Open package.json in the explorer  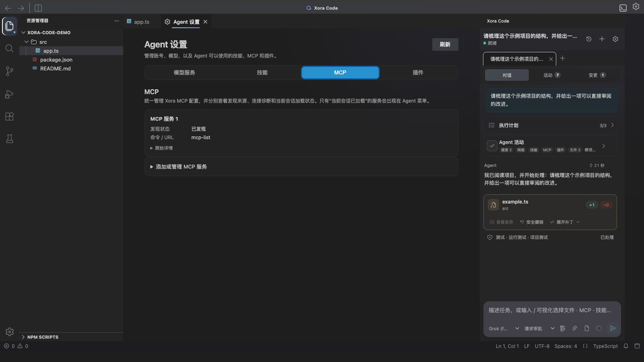(x=56, y=60)
